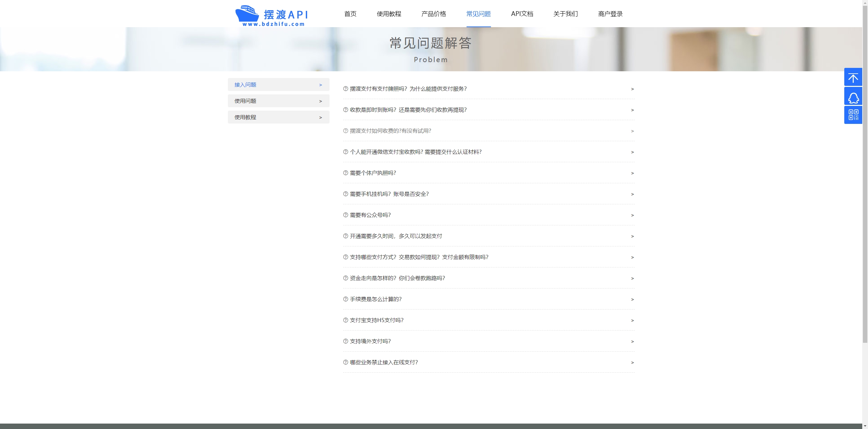The width and height of the screenshot is (868, 429).
Task: Open API文档 page
Action: click(522, 14)
